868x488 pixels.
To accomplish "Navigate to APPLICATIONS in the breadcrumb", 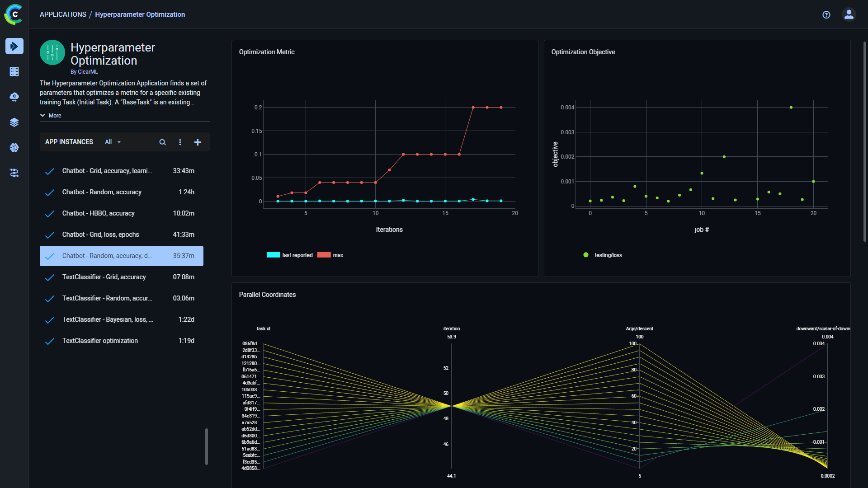I will (63, 14).
